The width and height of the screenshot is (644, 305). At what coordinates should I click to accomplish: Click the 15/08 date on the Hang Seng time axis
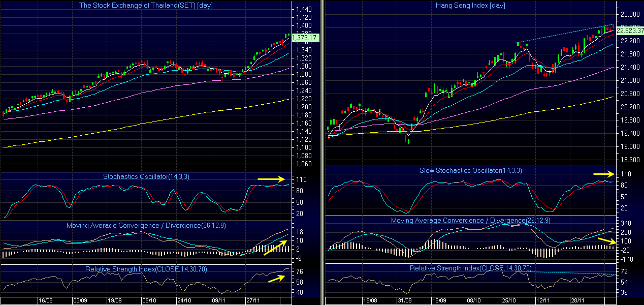click(x=371, y=301)
